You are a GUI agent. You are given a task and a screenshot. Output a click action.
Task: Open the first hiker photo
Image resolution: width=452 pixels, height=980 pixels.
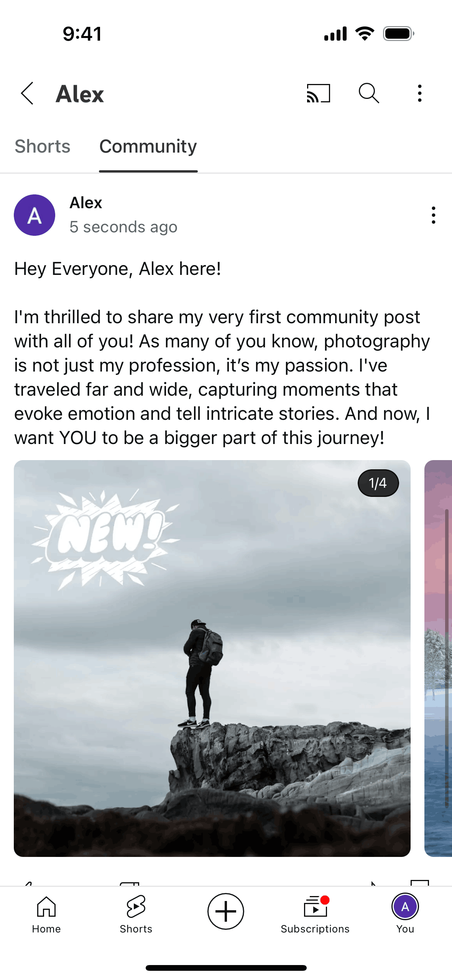(212, 658)
